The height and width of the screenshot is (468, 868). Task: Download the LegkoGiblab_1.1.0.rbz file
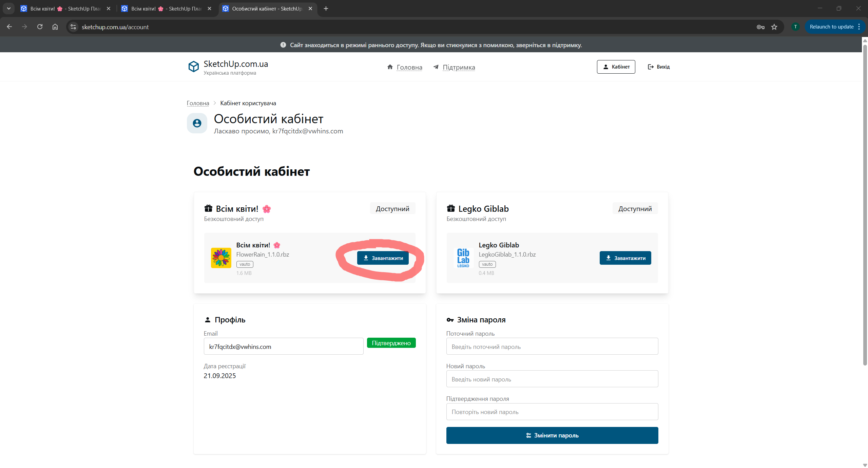pyautogui.click(x=625, y=258)
